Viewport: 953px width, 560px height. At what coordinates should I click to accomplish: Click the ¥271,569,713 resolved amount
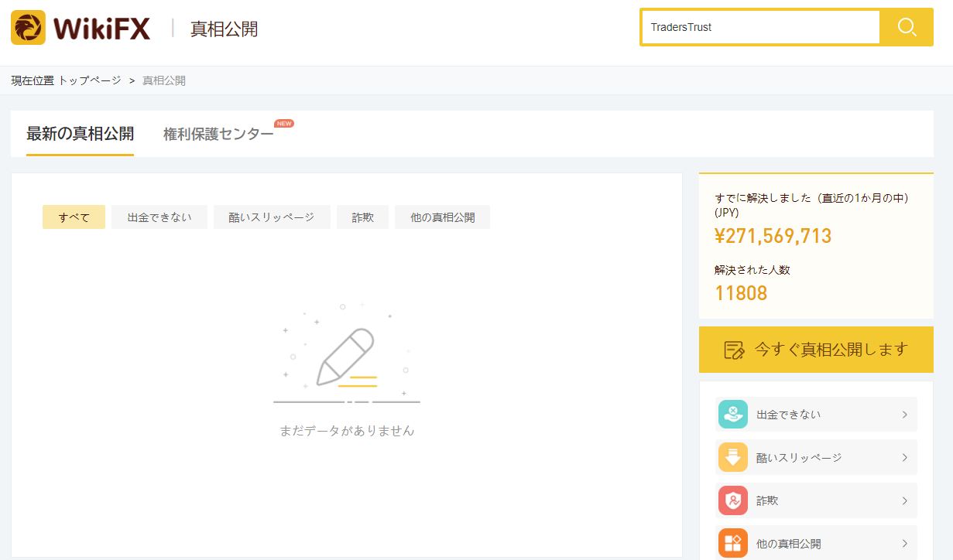[x=773, y=236]
